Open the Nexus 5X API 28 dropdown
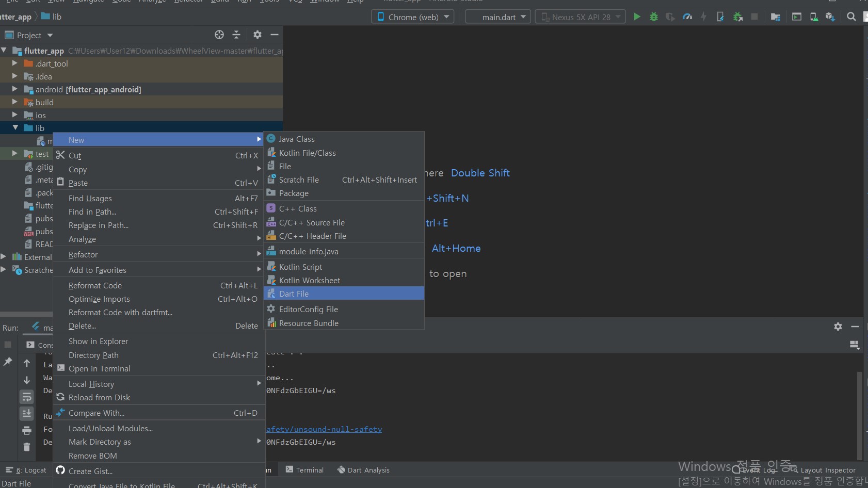This screenshot has height=488, width=868. [x=581, y=17]
